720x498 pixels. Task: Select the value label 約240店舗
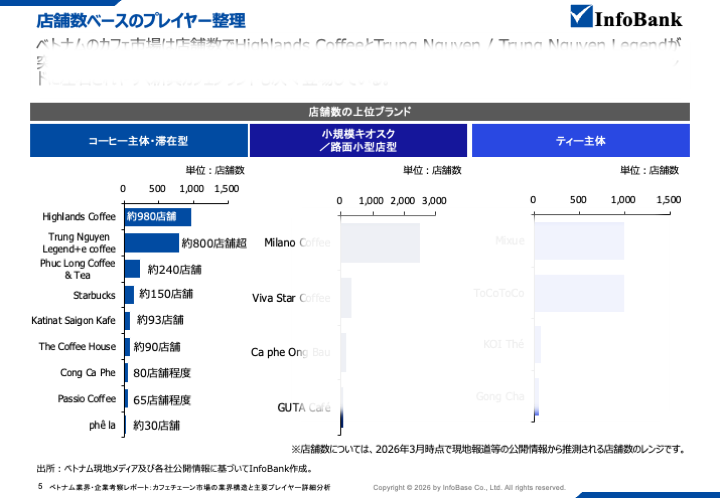[x=174, y=269]
